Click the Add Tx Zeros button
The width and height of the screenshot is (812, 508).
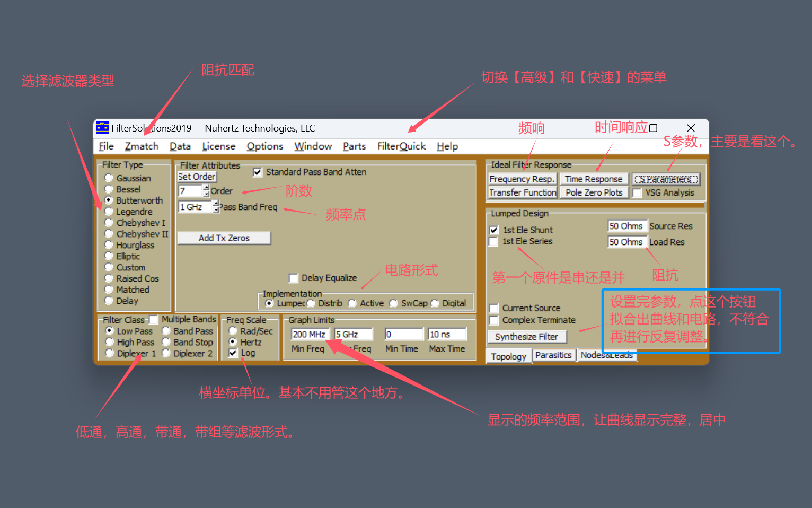pyautogui.click(x=224, y=238)
